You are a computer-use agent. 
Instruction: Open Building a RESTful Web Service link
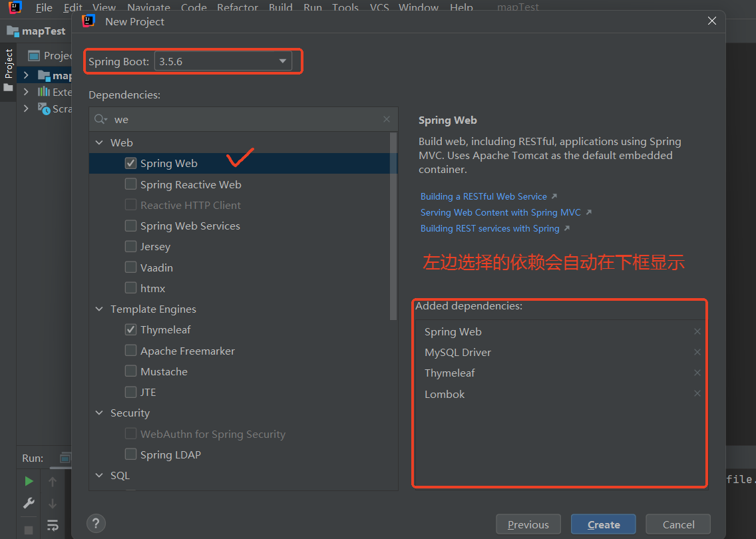[484, 196]
